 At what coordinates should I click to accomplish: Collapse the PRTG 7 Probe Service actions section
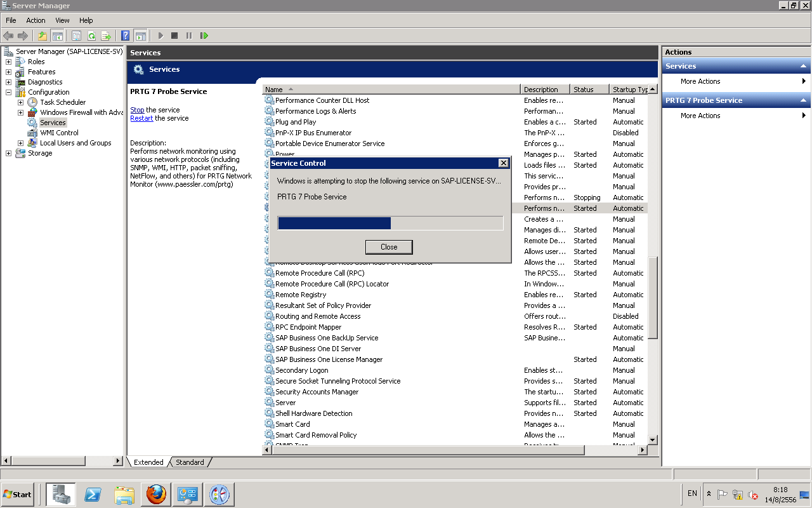click(x=804, y=100)
